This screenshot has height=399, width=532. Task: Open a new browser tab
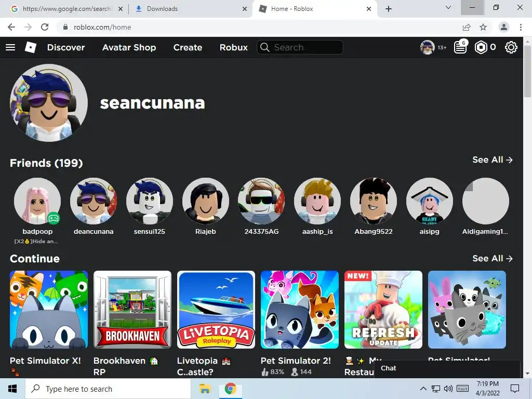pyautogui.click(x=389, y=9)
